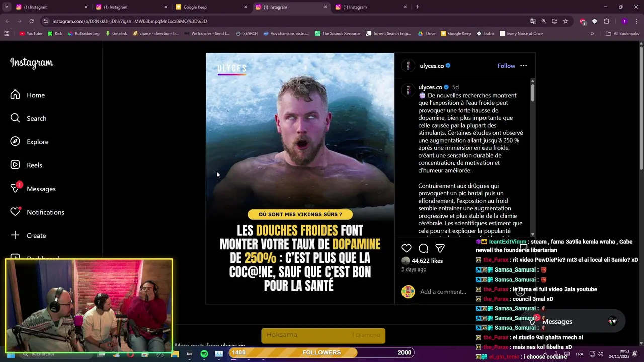Open the Torrent Search Engine bookmark

click(388, 34)
